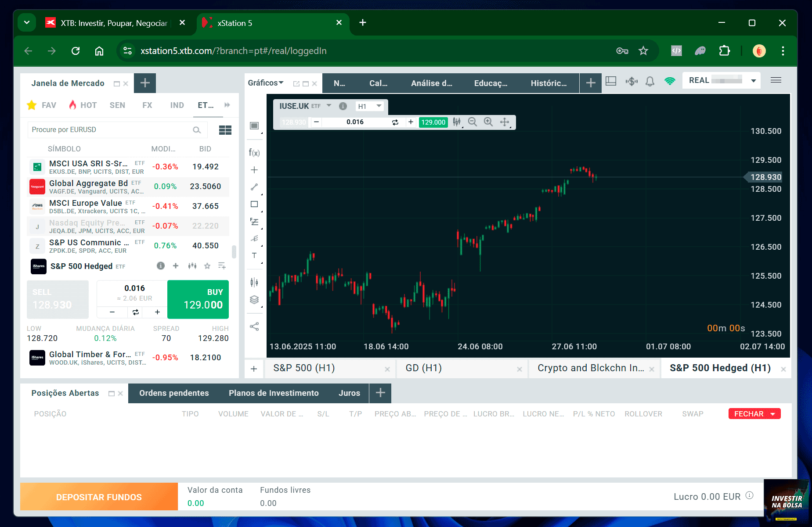The width and height of the screenshot is (812, 527).
Task: Toggle market watch grid view
Action: click(225, 130)
